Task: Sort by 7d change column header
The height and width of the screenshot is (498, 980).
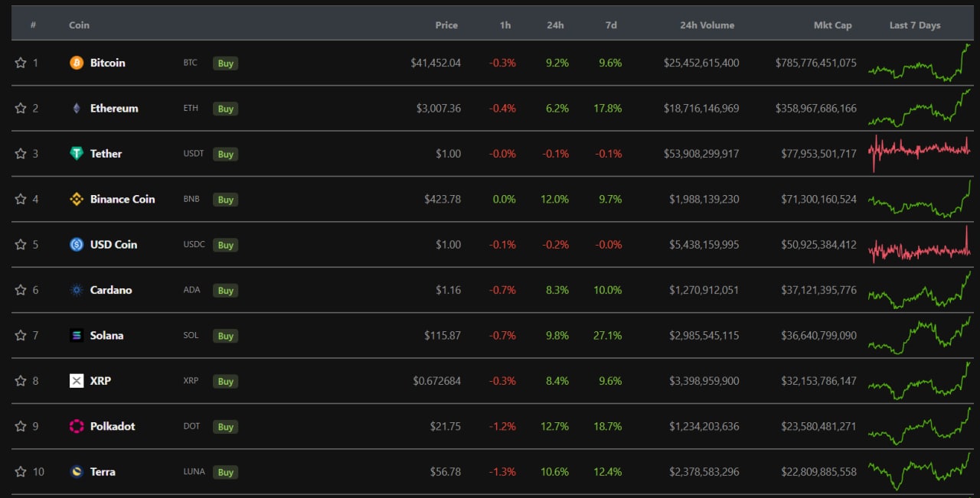Action: [x=611, y=25]
